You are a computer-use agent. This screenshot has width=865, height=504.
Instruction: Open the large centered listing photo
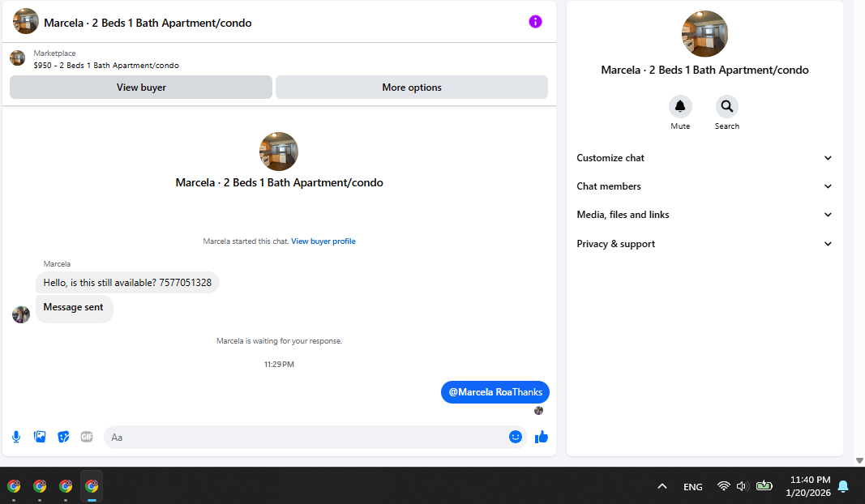coord(279,151)
